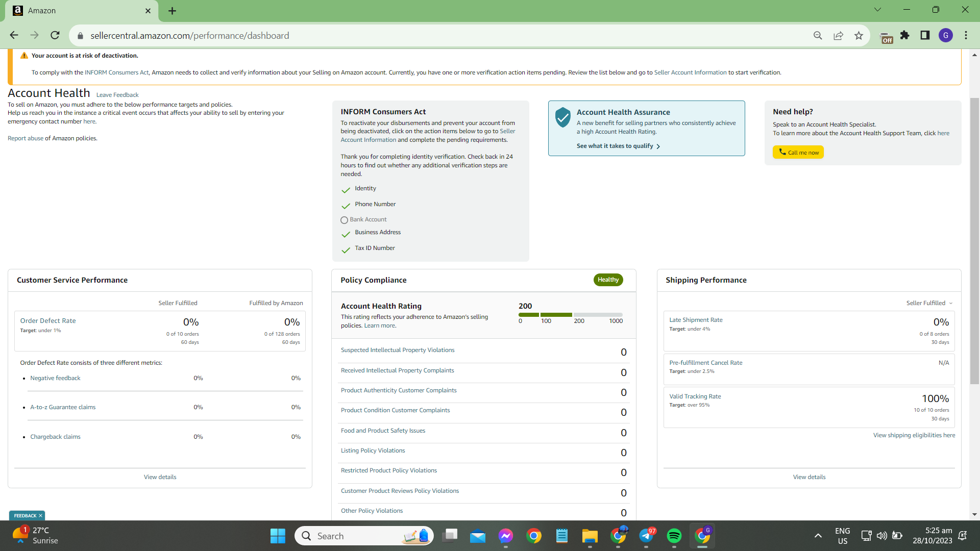
Task: Open the Late Shipment Rate metric
Action: [696, 320]
